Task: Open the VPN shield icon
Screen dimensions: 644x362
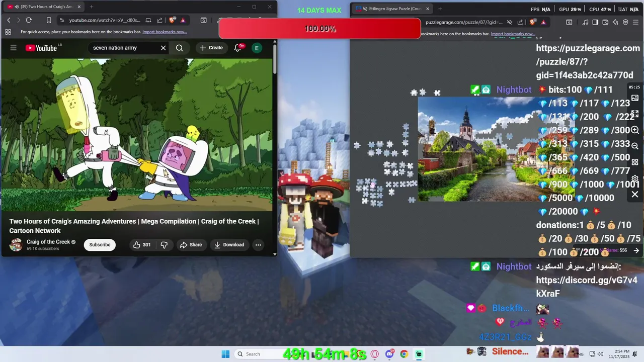Action: [x=625, y=22]
